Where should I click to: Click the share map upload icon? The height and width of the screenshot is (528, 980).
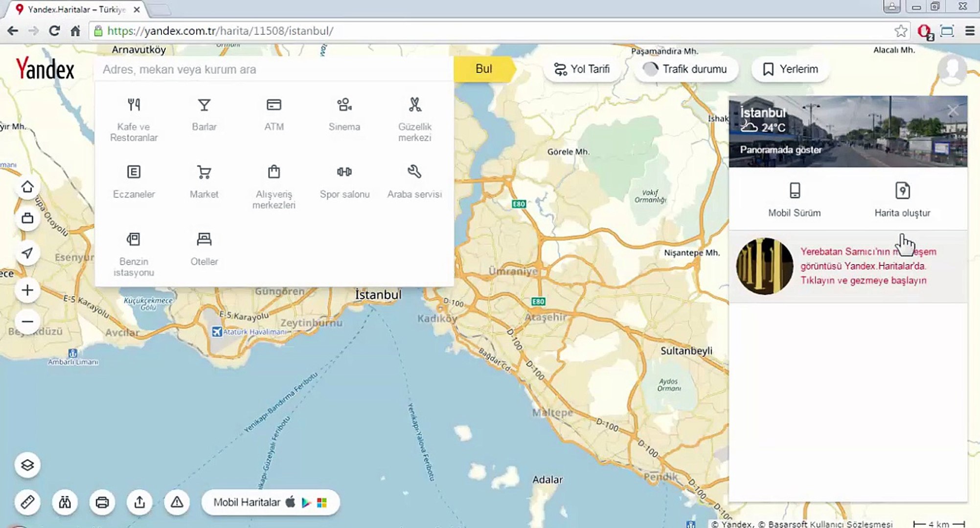139,502
